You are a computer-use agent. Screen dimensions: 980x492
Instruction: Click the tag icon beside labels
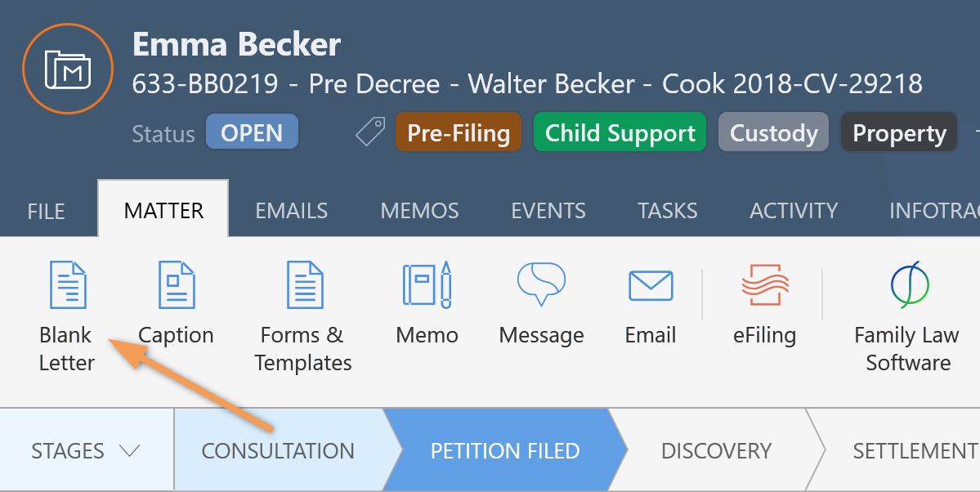370,132
